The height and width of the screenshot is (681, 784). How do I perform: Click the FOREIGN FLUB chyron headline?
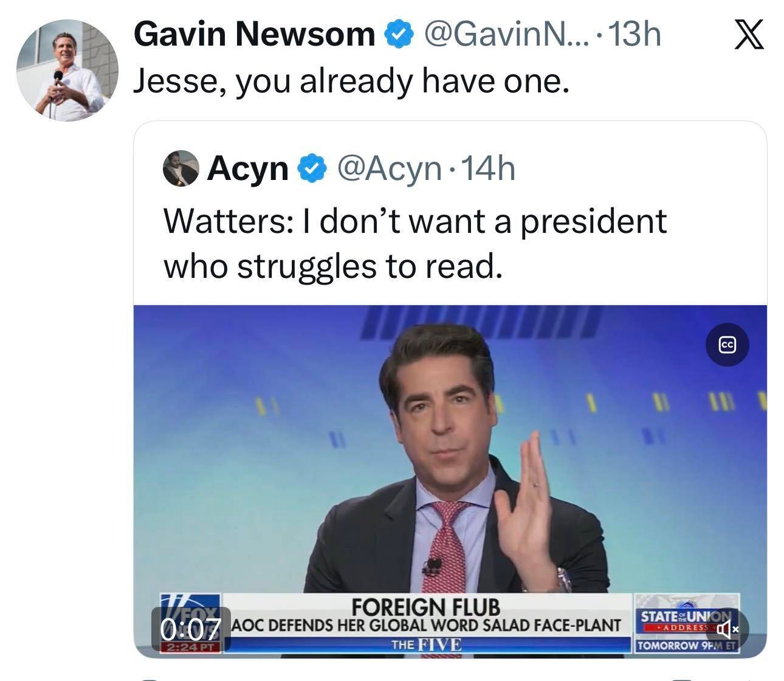point(426,607)
